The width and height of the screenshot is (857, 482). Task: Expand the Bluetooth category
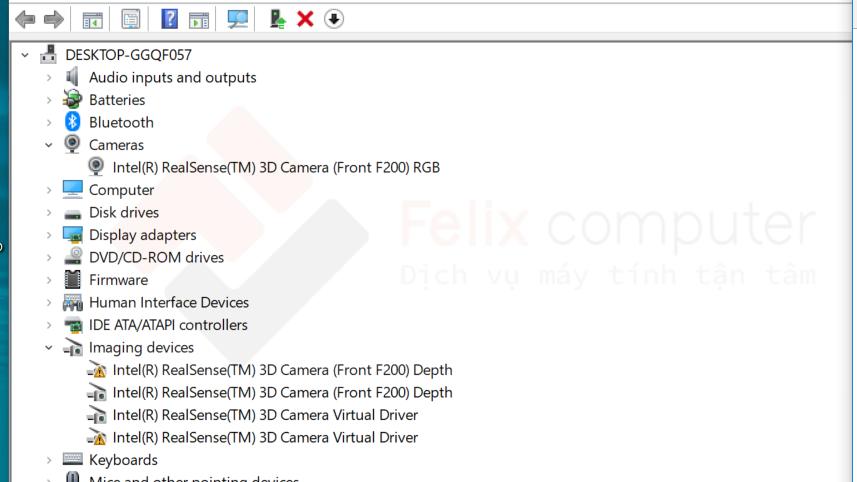[48, 123]
